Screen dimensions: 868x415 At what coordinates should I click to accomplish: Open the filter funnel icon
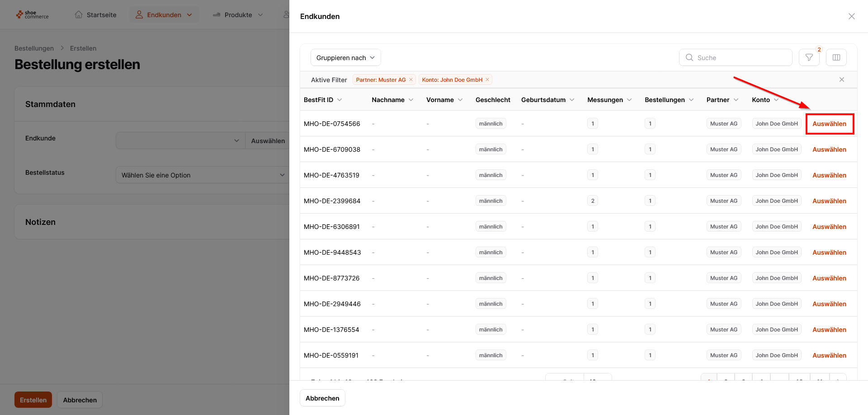[x=809, y=57]
